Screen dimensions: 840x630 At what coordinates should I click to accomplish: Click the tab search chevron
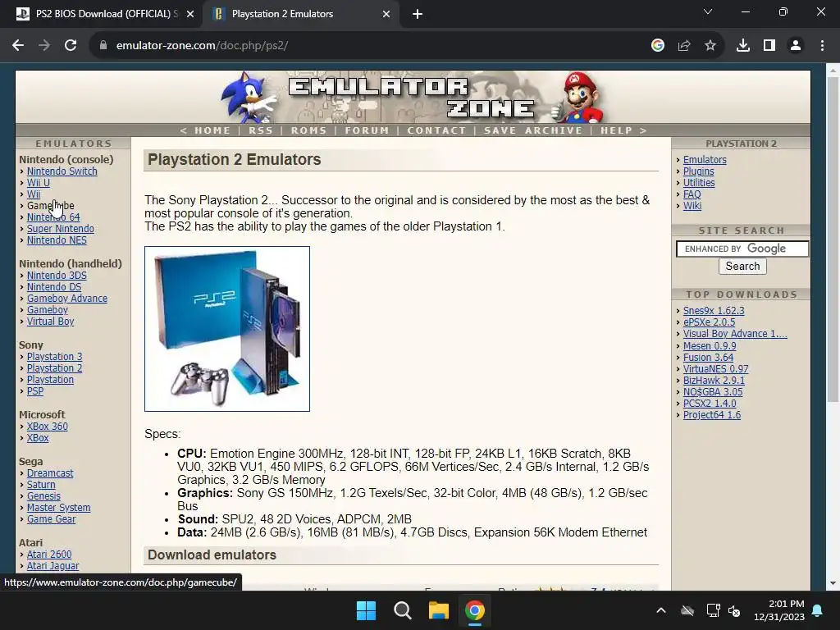pyautogui.click(x=708, y=11)
